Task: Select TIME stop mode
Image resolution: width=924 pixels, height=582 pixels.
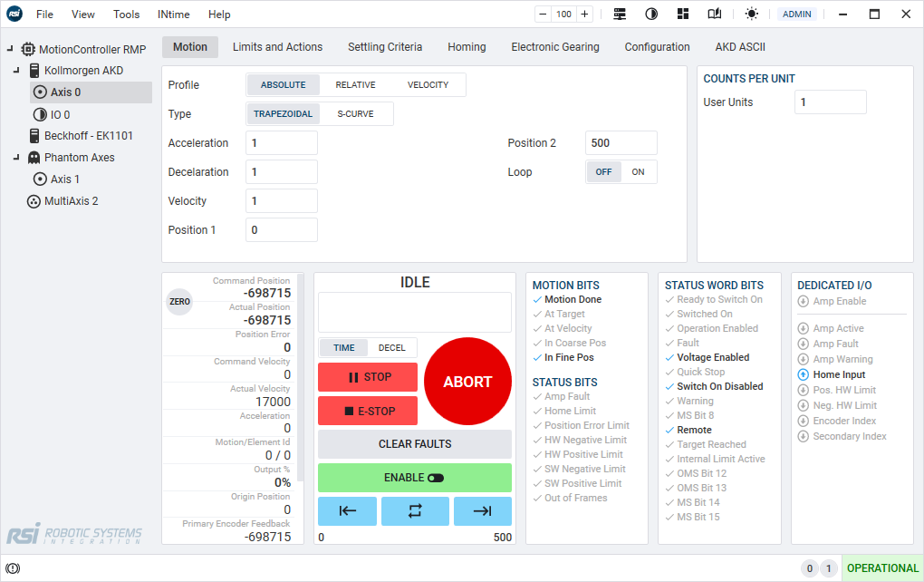Action: [x=344, y=347]
